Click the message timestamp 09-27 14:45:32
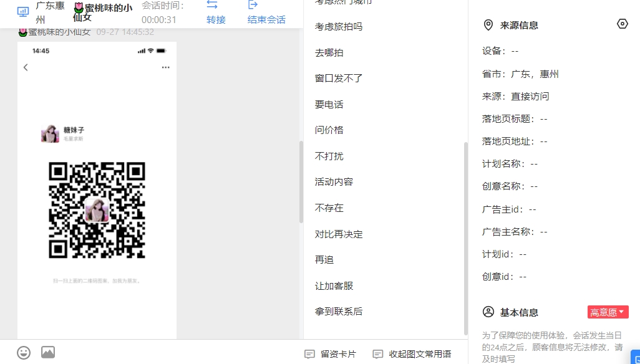 click(125, 32)
